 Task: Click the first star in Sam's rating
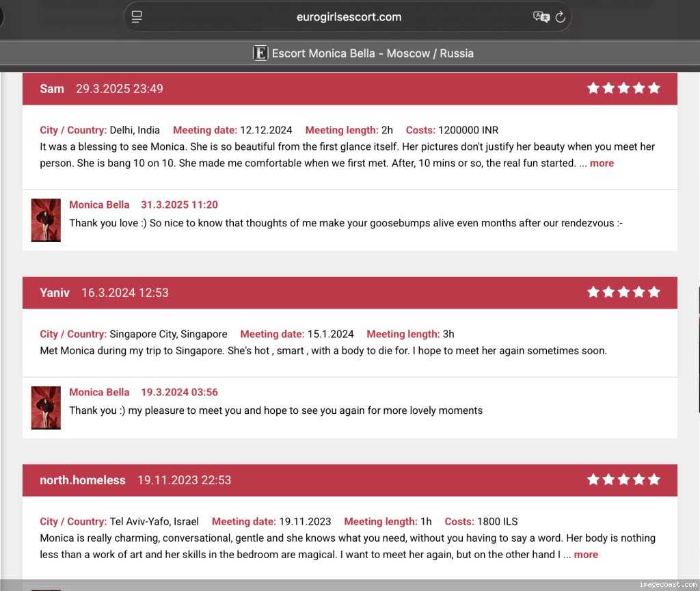[593, 88]
